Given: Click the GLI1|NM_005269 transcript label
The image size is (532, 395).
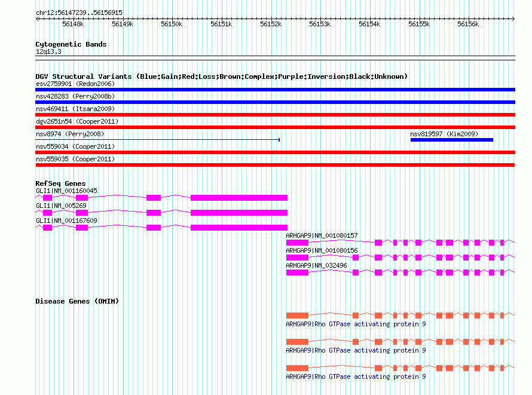Looking at the screenshot, I should click(61, 206).
